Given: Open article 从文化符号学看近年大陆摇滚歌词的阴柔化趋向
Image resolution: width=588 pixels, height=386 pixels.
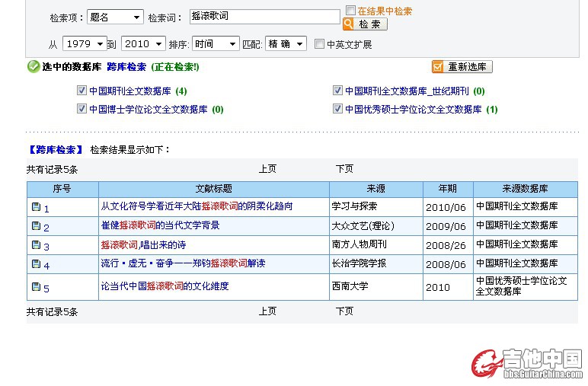Looking at the screenshot, I should click(197, 206).
